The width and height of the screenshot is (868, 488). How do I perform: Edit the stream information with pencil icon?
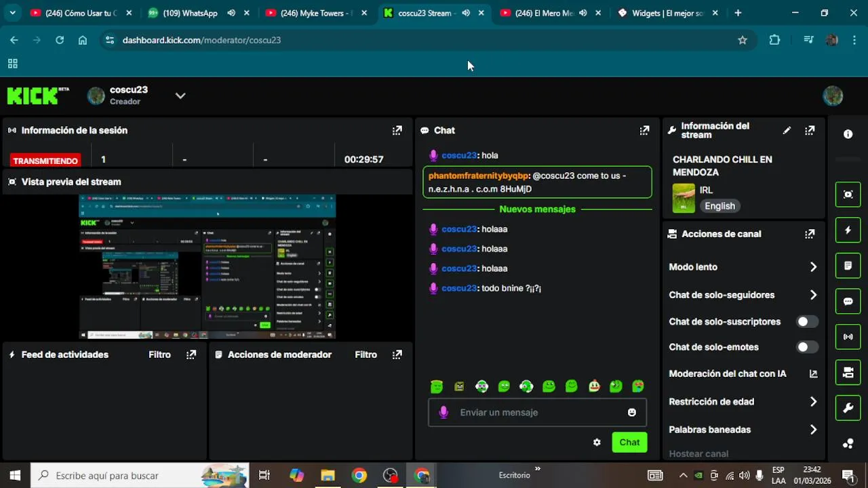click(x=787, y=130)
